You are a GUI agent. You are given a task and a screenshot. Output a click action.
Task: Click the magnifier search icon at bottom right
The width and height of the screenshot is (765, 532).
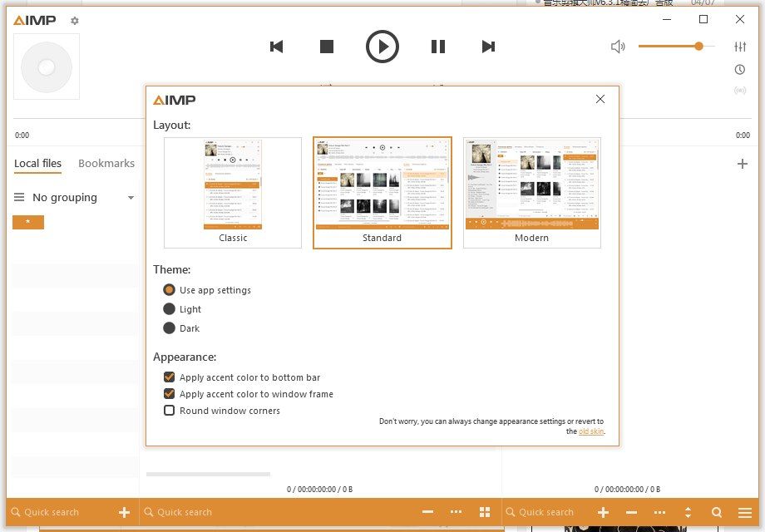point(716,512)
